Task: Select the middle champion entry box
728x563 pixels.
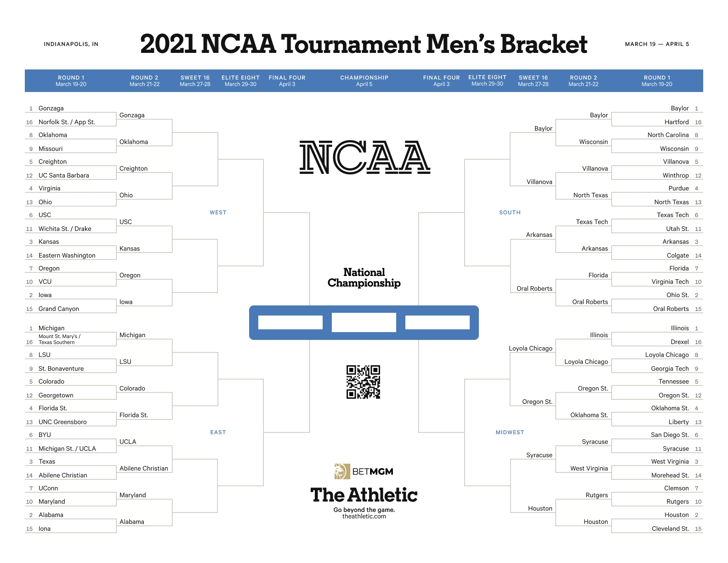Action: [x=364, y=322]
